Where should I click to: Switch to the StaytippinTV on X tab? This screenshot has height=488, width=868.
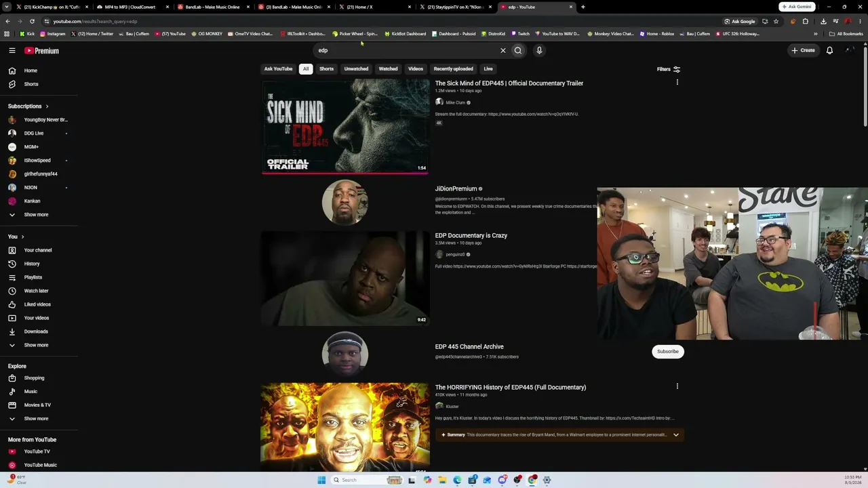coord(456,7)
